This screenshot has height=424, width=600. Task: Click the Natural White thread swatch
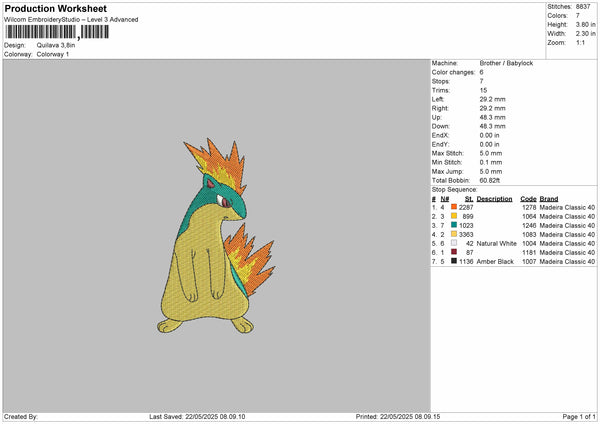coord(454,243)
